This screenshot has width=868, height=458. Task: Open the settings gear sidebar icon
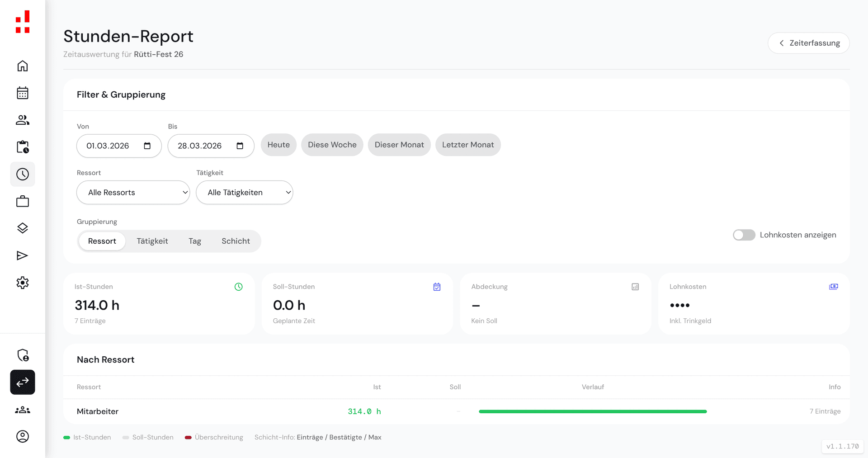tap(23, 283)
